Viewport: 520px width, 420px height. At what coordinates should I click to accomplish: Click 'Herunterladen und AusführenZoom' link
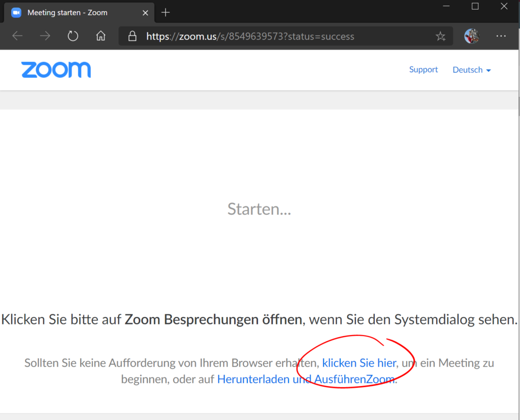coord(306,379)
